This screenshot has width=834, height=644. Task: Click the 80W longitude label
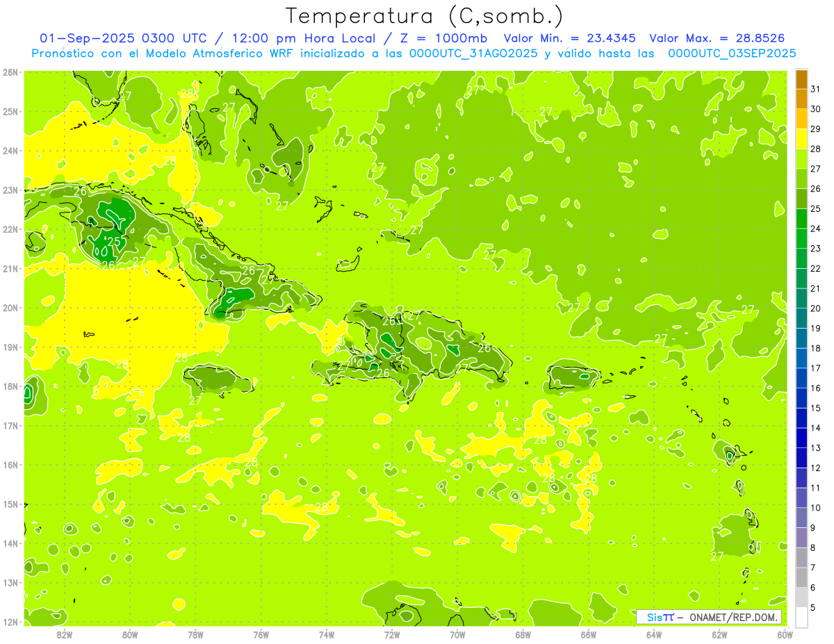coord(130,634)
